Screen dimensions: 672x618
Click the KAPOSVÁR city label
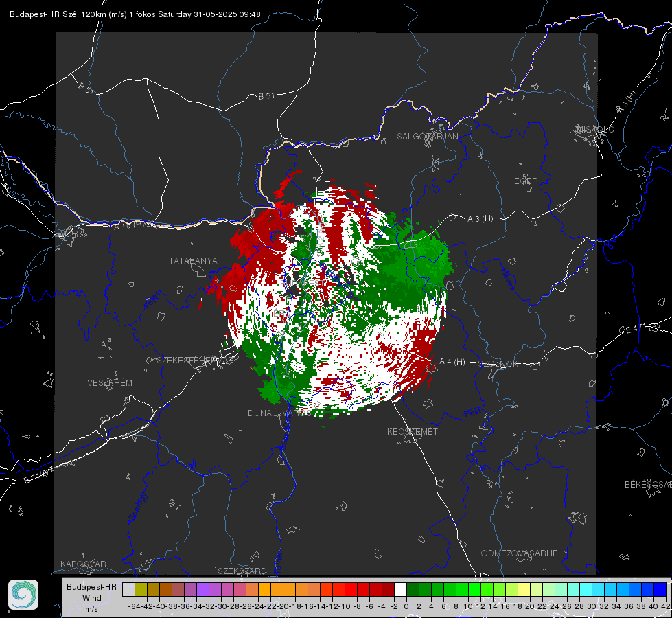(83, 564)
